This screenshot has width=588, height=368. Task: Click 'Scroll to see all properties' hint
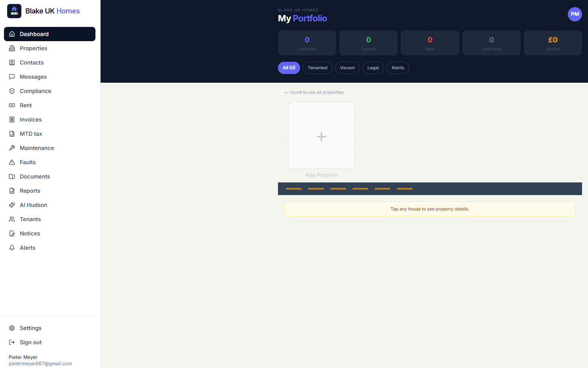314,92
